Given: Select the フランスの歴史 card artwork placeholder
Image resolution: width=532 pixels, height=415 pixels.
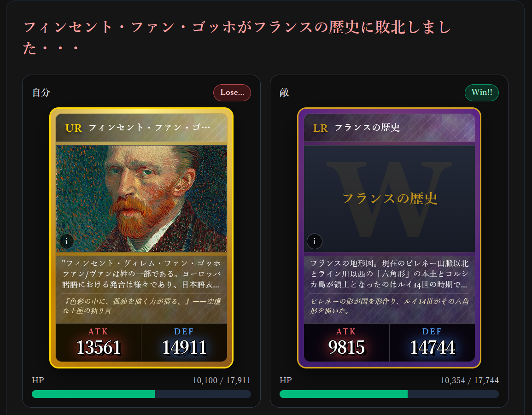Looking at the screenshot, I should pos(389,199).
